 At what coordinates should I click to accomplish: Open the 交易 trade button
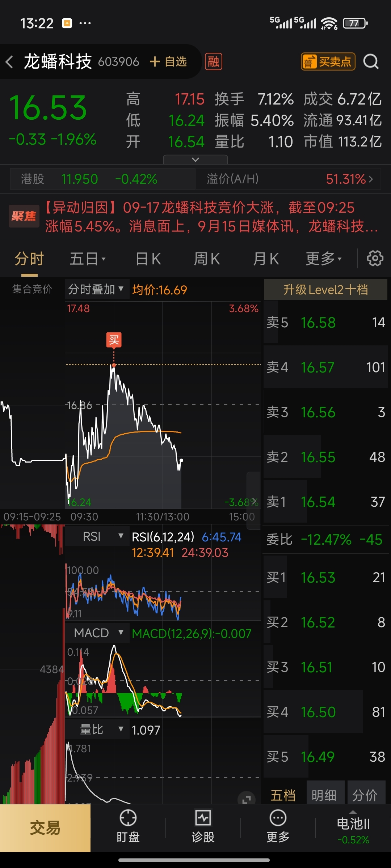pos(45,828)
